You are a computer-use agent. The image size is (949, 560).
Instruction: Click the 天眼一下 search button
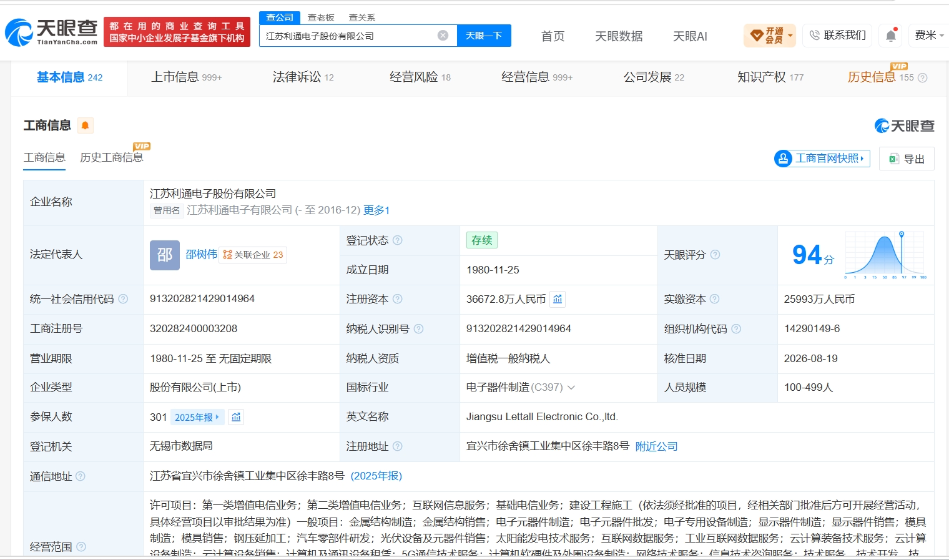pyautogui.click(x=484, y=36)
